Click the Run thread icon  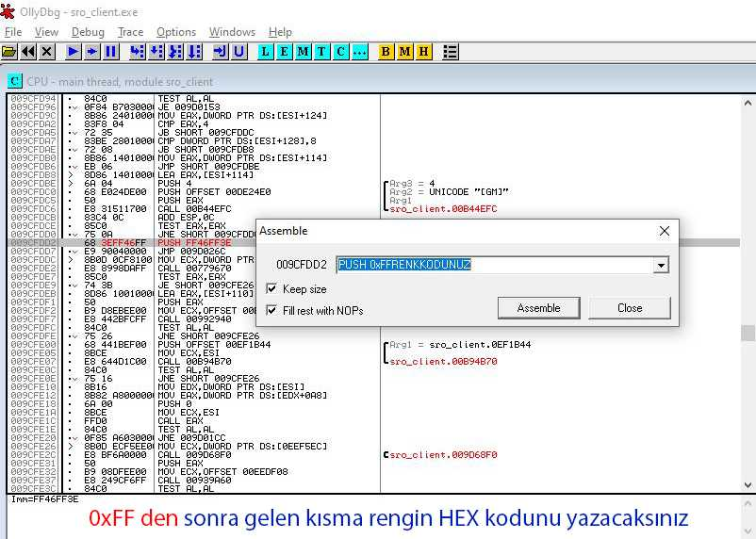pos(92,52)
